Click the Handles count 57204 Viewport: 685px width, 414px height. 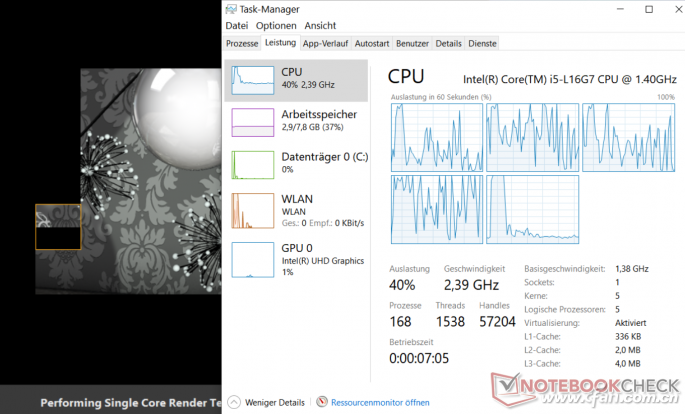[x=497, y=322]
